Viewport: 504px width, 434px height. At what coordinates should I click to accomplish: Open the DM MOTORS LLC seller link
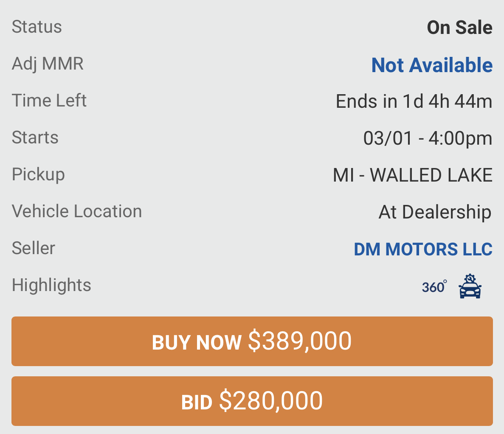coord(423,249)
